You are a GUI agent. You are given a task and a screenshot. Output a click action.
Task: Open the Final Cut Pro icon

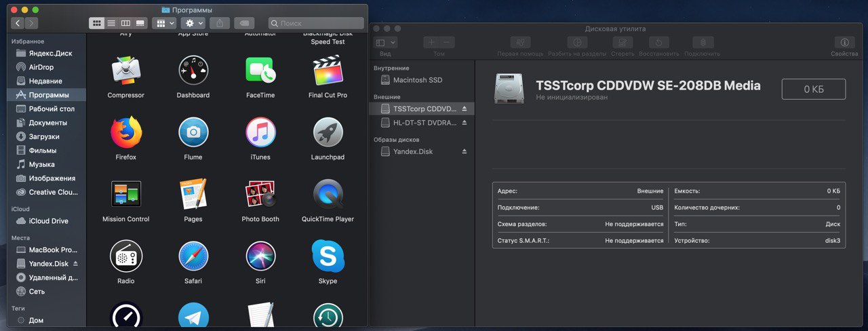328,71
